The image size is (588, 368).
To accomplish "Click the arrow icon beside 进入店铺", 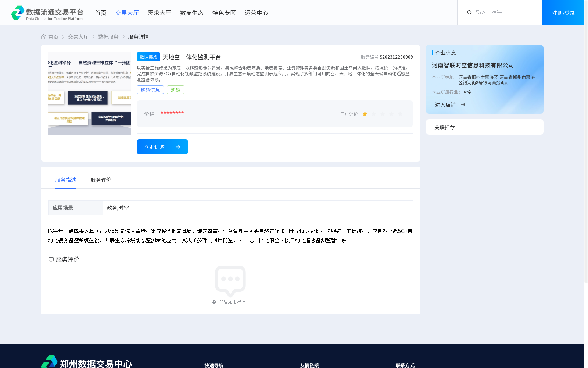I will tap(463, 105).
